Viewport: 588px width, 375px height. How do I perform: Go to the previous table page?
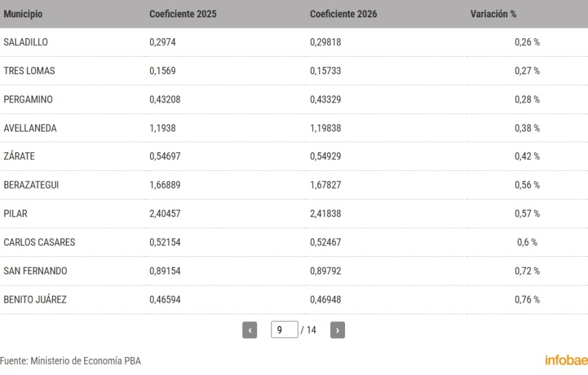click(251, 330)
